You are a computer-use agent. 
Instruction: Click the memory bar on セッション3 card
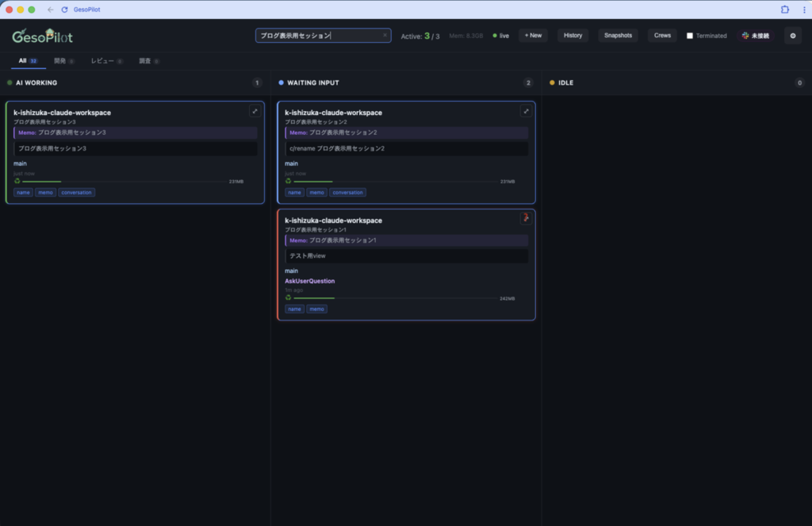[x=123, y=182]
